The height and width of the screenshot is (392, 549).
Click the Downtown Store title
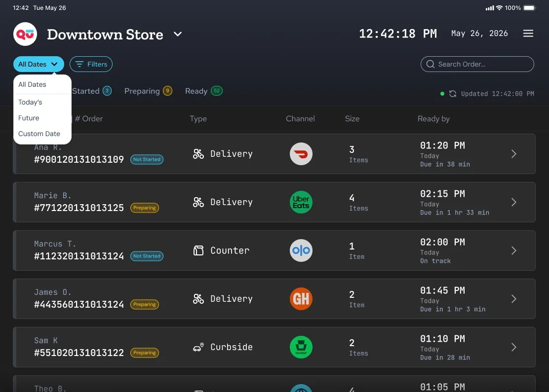(105, 35)
